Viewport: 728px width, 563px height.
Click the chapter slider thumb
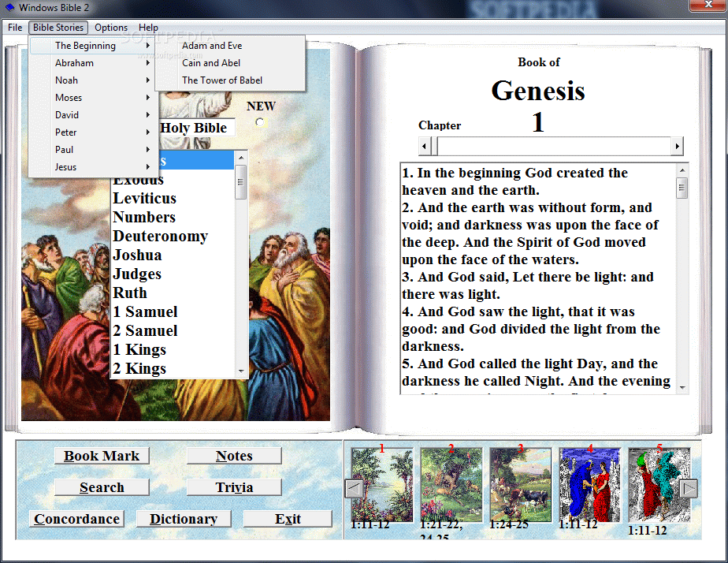pyautogui.click(x=434, y=147)
